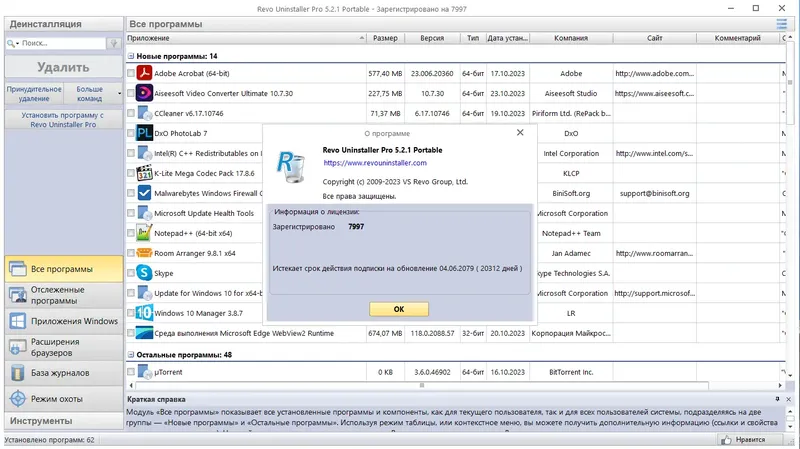
Task: Sort by the Приложение column header
Action: click(246, 38)
